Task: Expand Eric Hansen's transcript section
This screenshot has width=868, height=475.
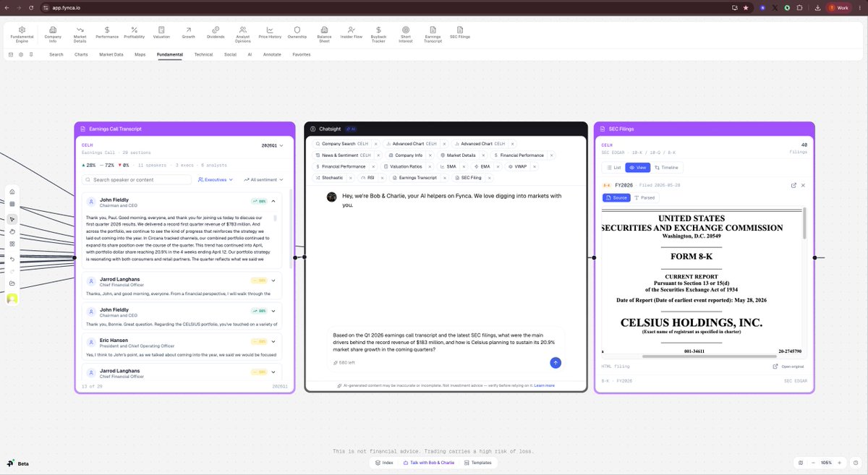Action: pos(273,341)
